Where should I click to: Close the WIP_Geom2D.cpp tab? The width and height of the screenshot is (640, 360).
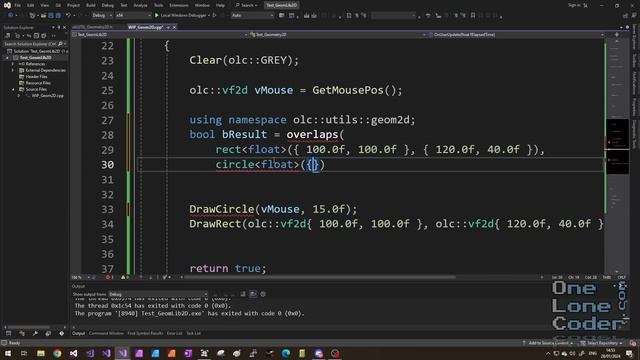pyautogui.click(x=174, y=27)
